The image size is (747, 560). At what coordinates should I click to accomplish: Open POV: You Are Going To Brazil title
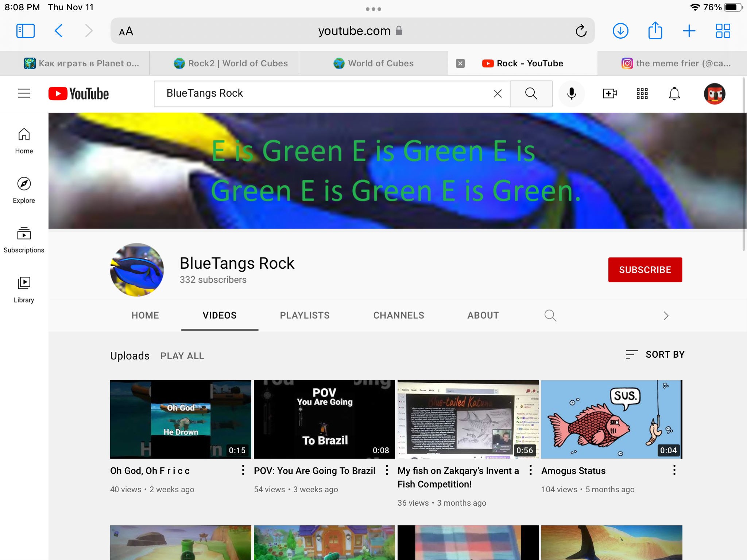tap(314, 471)
